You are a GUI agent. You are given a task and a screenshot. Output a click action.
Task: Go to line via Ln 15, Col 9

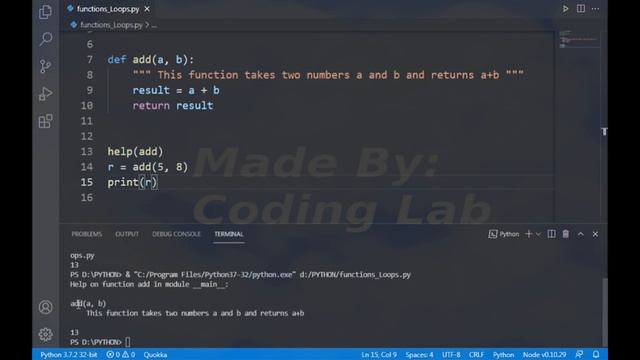point(379,355)
